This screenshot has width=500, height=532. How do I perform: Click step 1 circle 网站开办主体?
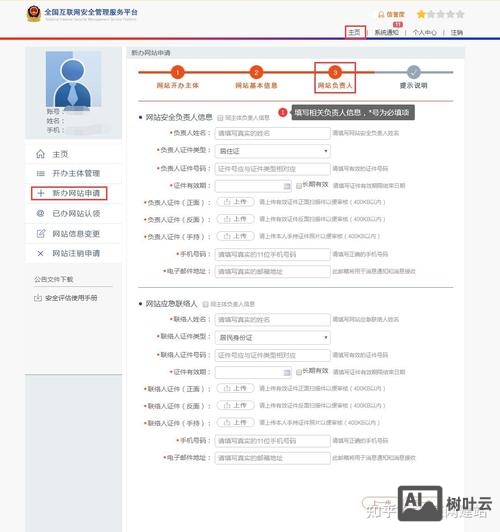point(177,72)
